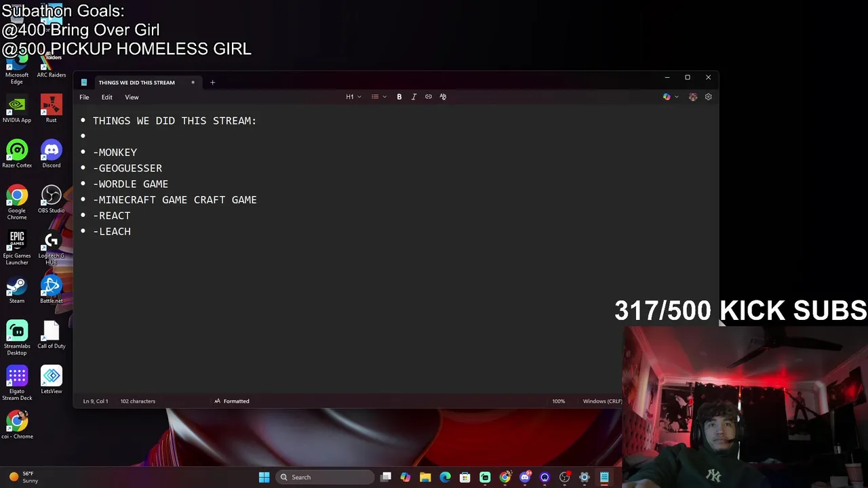The width and height of the screenshot is (868, 488).
Task: Open LetsView desktop shortcut
Action: [x=52, y=380]
